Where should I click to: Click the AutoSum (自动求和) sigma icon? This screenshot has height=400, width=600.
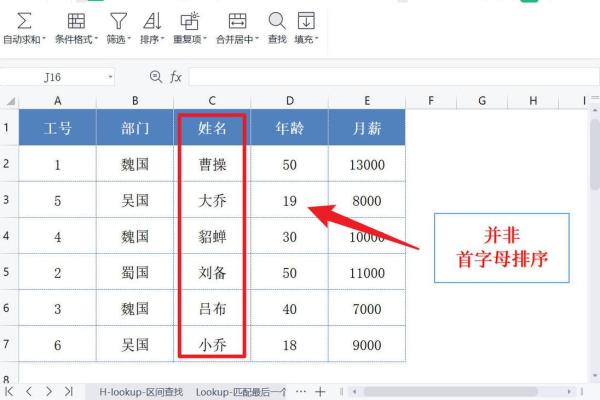pyautogui.click(x=24, y=21)
